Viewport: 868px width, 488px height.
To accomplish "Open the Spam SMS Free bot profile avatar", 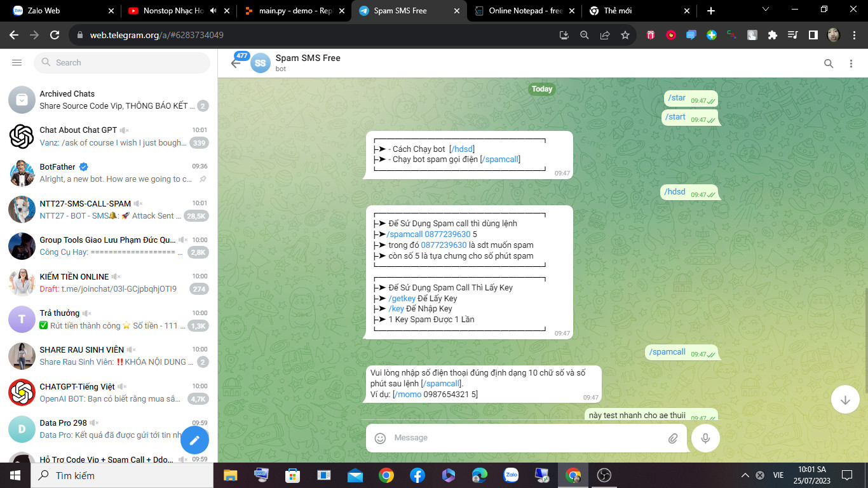I will pyautogui.click(x=261, y=63).
